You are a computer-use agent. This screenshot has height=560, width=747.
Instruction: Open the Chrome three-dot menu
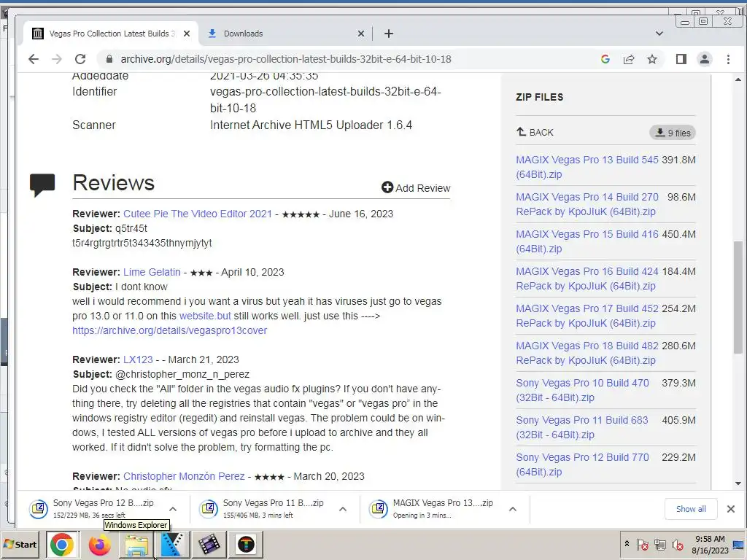[x=728, y=59]
